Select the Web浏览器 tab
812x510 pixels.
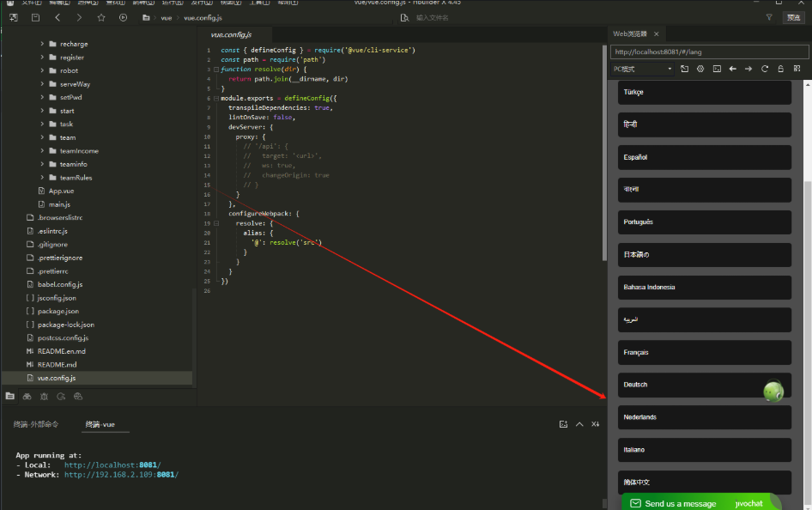pyautogui.click(x=630, y=34)
